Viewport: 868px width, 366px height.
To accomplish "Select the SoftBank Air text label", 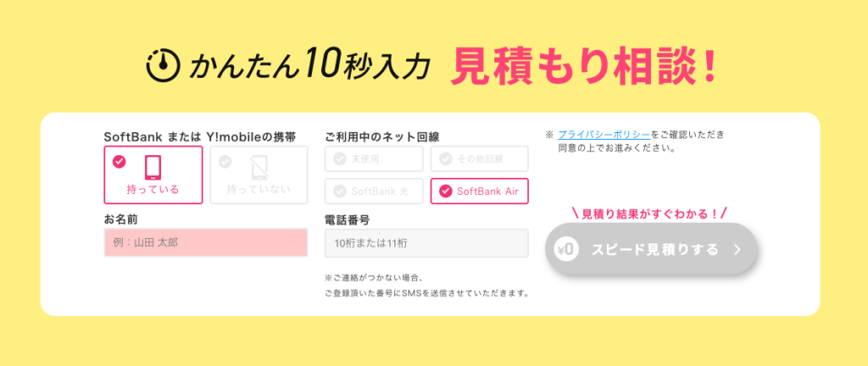I will [487, 191].
